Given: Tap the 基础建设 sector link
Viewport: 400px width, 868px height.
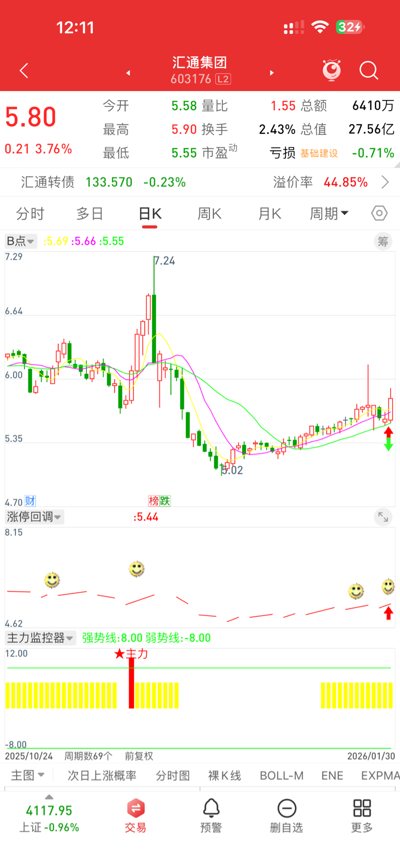Looking at the screenshot, I should coord(319,153).
